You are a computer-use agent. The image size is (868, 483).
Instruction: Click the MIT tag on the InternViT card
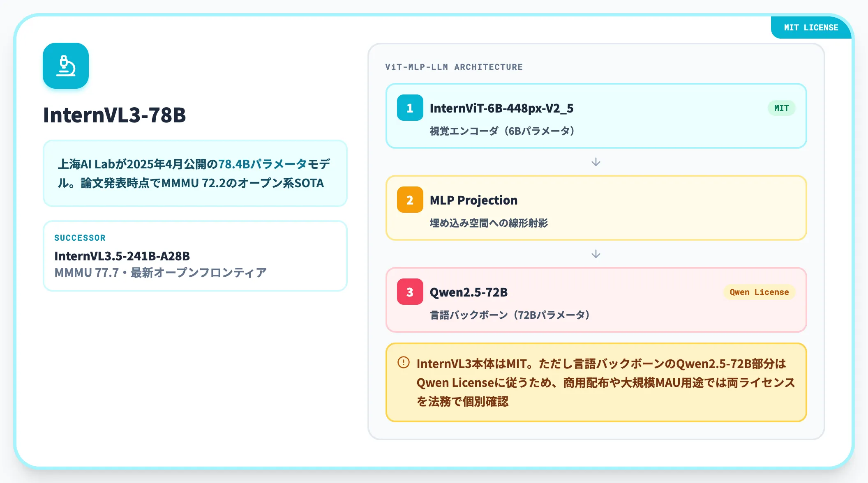click(781, 108)
